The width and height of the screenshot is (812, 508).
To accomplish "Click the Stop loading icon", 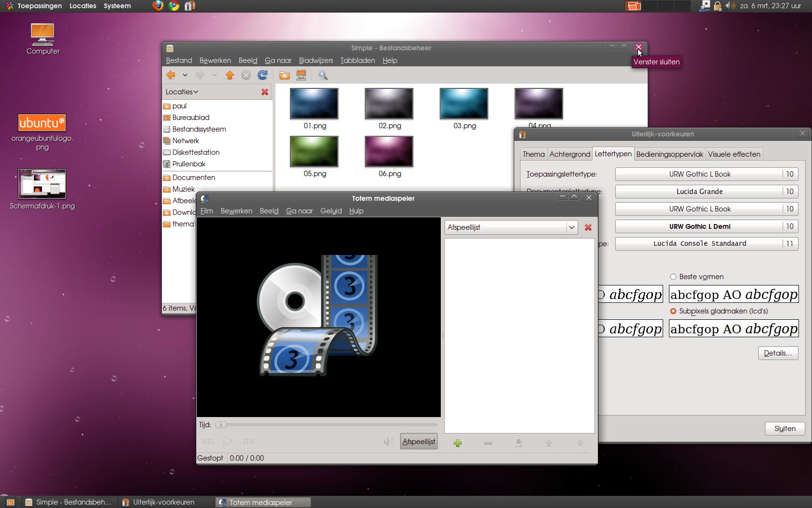I will click(246, 75).
